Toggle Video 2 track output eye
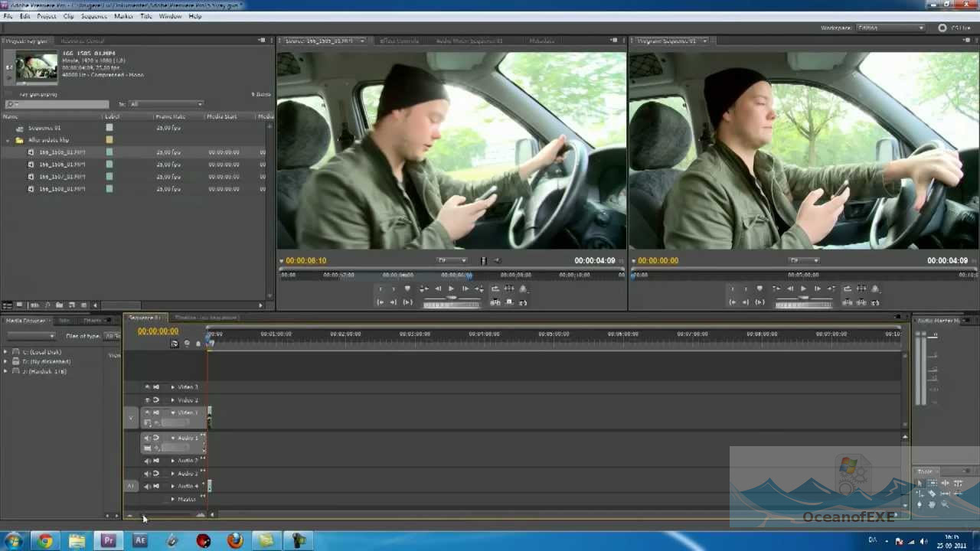Image resolution: width=980 pixels, height=551 pixels. point(147,400)
